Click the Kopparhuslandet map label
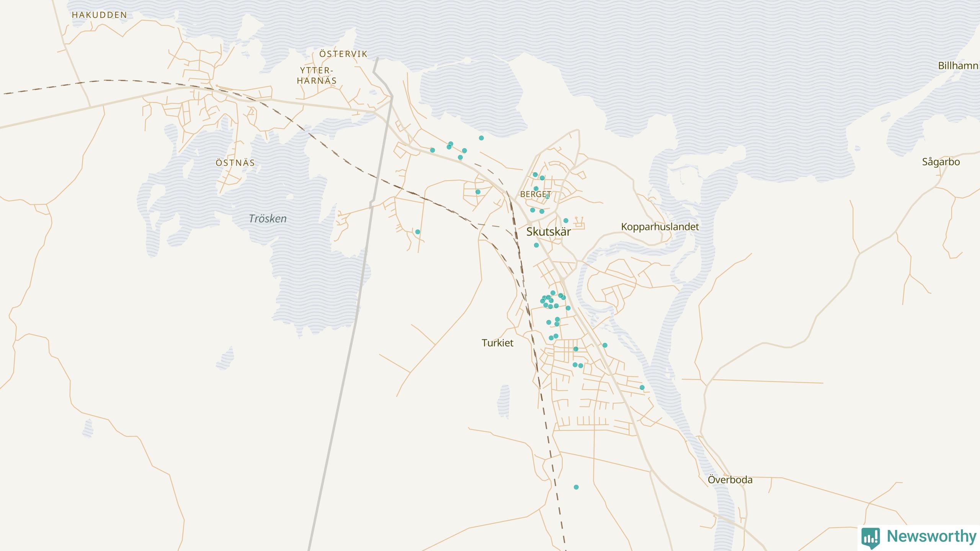Screen dimensions: 980x551 click(x=660, y=227)
